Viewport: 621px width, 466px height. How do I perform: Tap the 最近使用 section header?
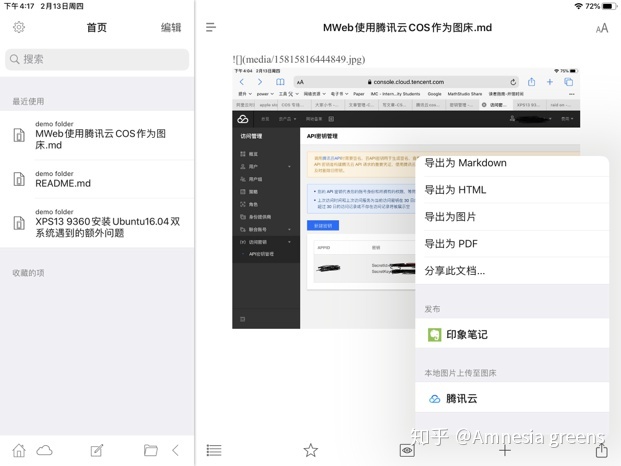[28, 101]
